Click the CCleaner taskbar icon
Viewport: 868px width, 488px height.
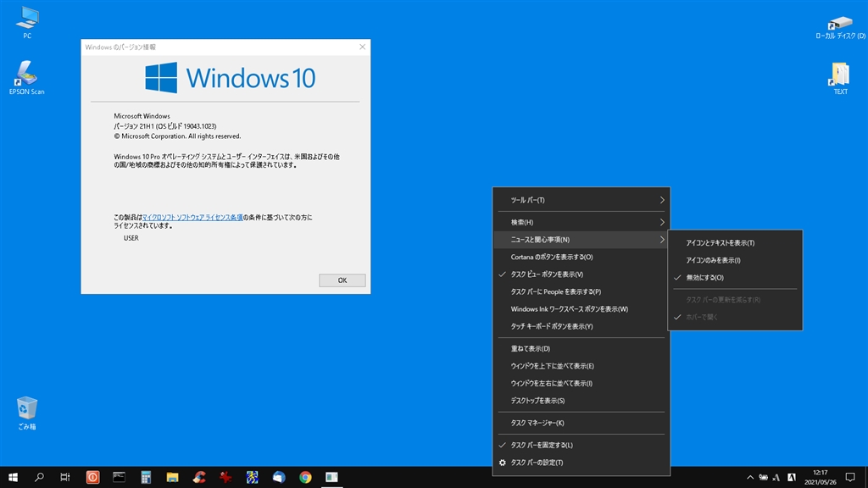tap(199, 477)
